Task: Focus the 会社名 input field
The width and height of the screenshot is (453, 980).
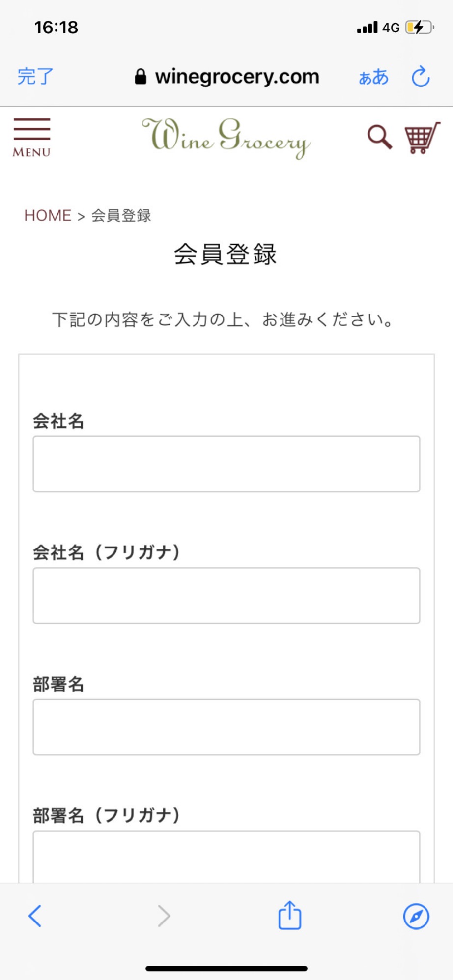Action: 226,464
